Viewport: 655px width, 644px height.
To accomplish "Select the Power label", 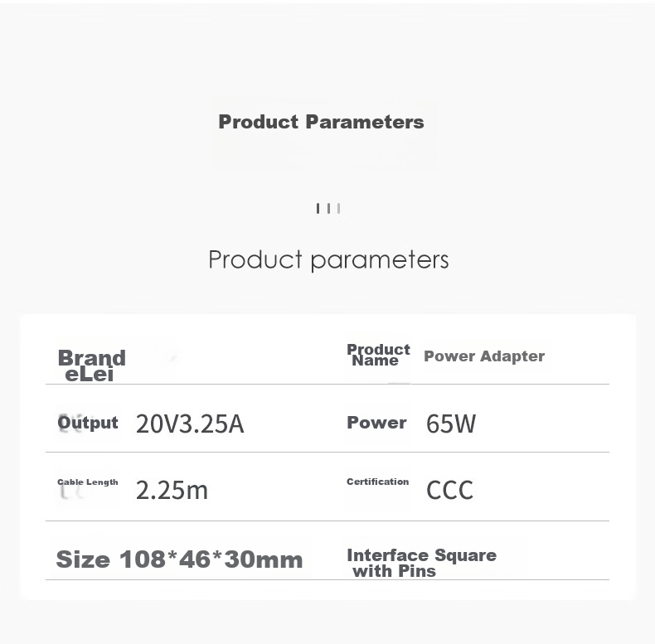I will [x=376, y=423].
